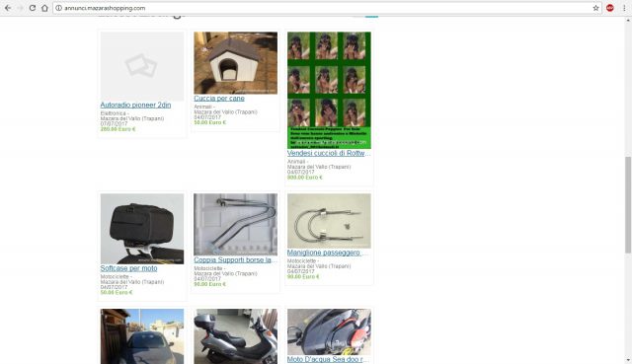
Task: Click the browser back arrow
Action: tap(8, 8)
